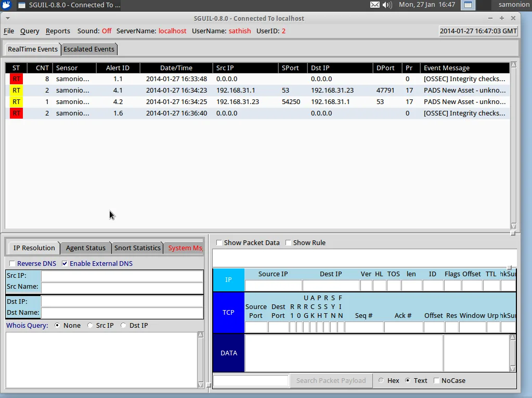532x398 pixels.
Task: Open the email envelope tray icon
Action: click(375, 5)
